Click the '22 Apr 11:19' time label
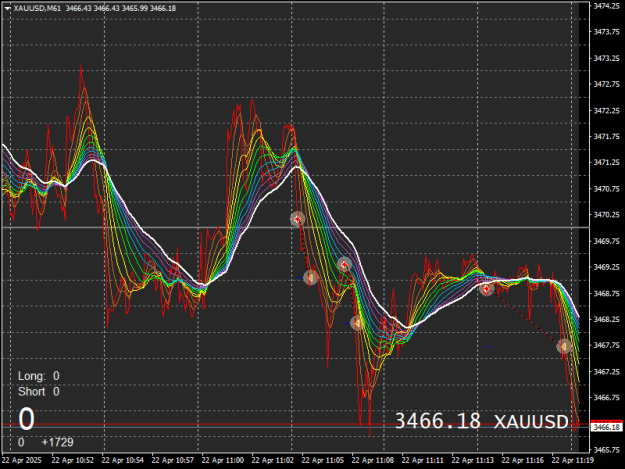Viewport: 625px width, 469px height. [572, 460]
